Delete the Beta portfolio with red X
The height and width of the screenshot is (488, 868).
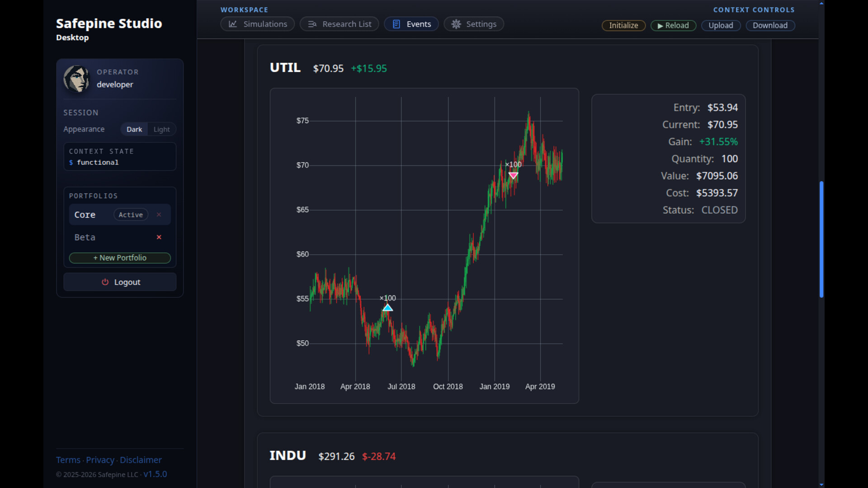pos(159,237)
